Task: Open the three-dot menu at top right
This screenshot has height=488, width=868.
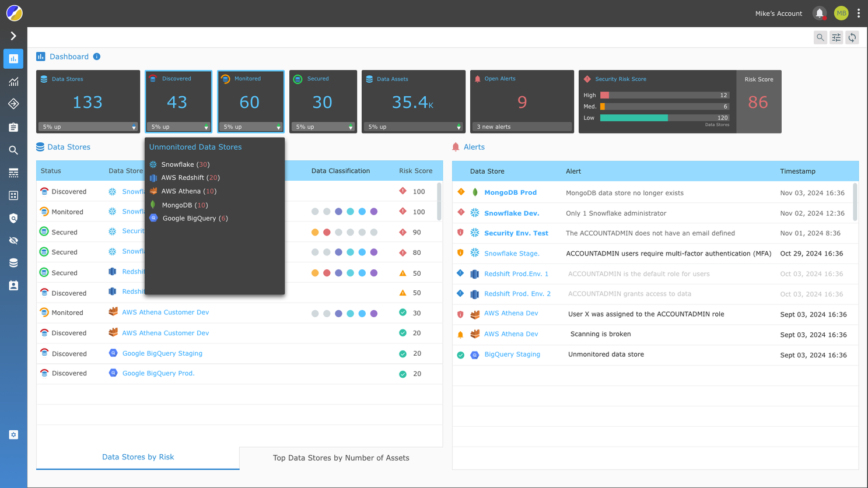Action: coord(859,13)
